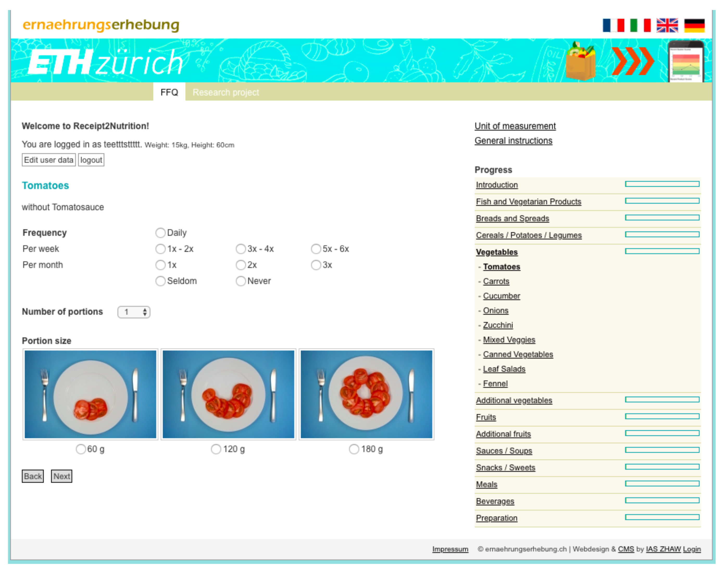Image resolution: width=728 pixels, height=570 pixels.
Task: Jump to the Zucchini question
Action: coord(498,325)
